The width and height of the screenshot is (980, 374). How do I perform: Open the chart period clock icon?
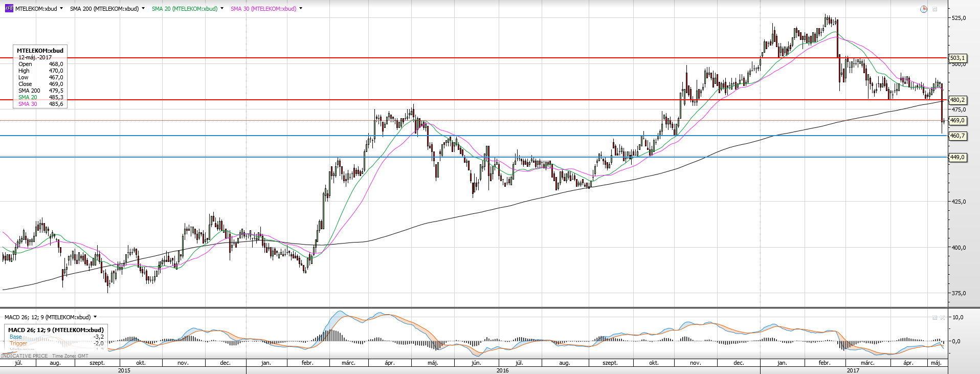pyautogui.click(x=923, y=9)
